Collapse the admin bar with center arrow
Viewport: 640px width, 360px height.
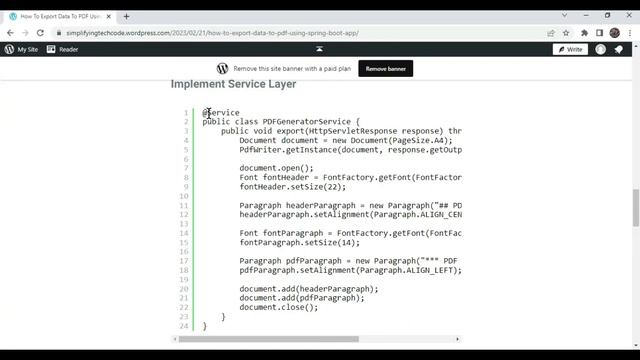(x=319, y=49)
